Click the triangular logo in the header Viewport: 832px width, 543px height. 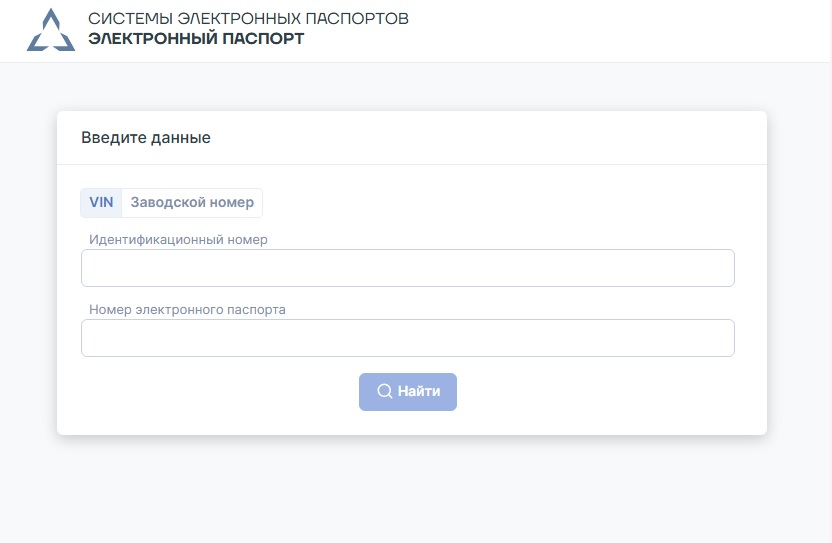pos(51,30)
